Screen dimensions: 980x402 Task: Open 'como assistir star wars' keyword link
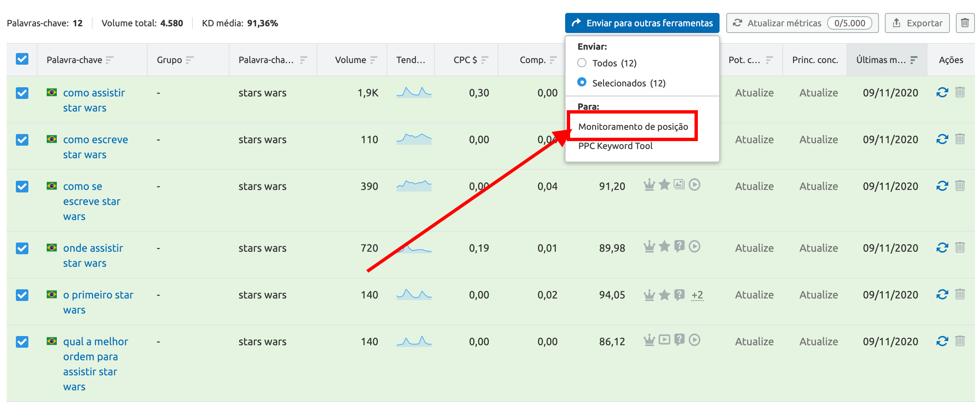(x=94, y=100)
